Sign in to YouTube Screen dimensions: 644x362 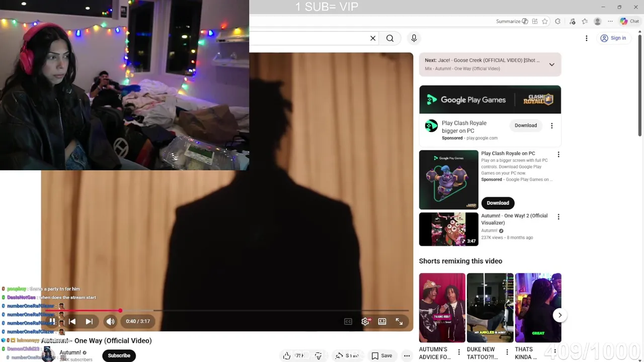(x=613, y=38)
